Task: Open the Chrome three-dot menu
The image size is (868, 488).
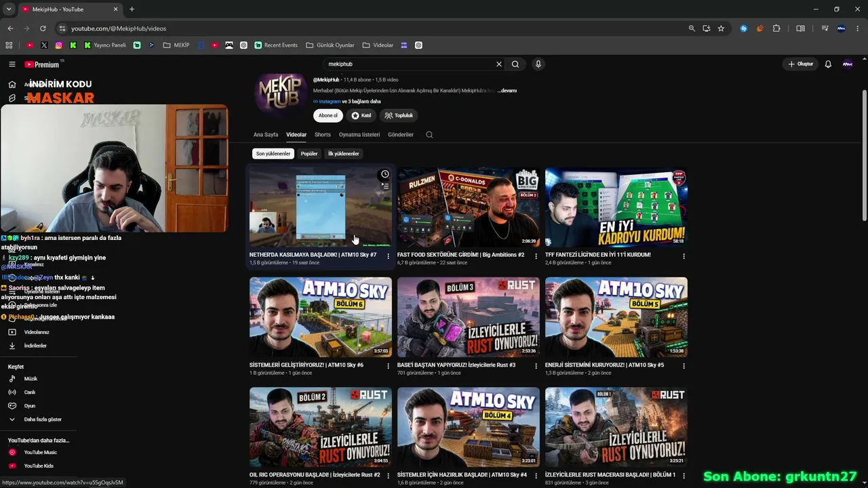Action: point(858,28)
